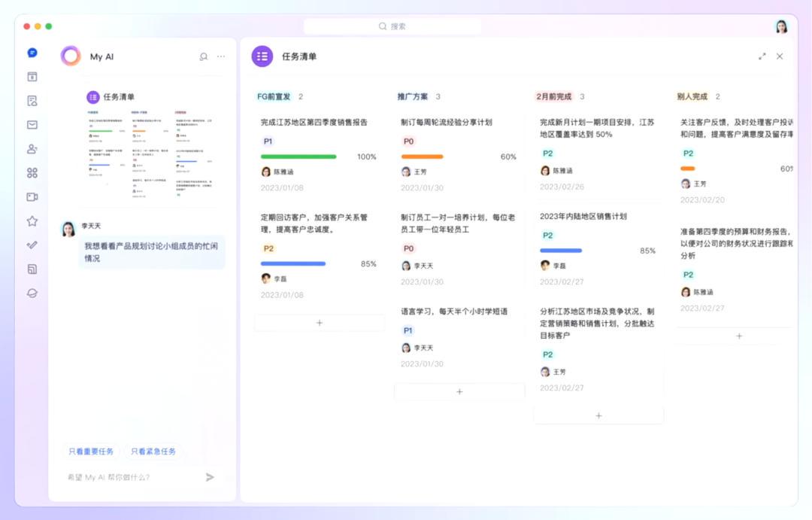Select the 推广方案 column header

[413, 96]
